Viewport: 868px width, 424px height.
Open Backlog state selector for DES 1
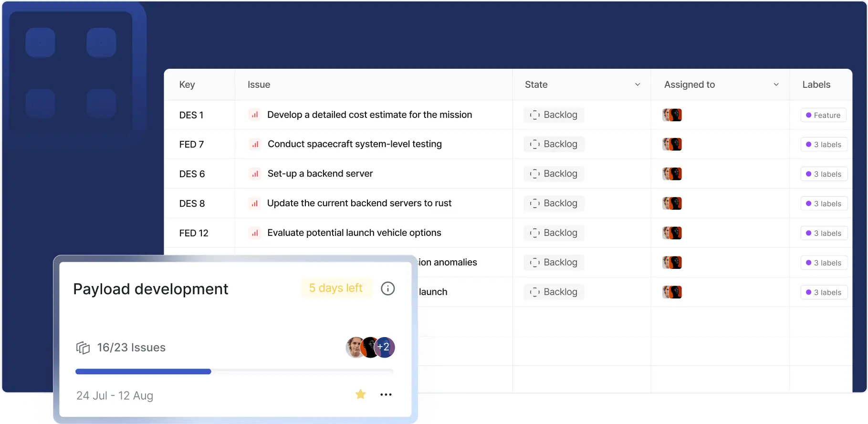coord(554,115)
